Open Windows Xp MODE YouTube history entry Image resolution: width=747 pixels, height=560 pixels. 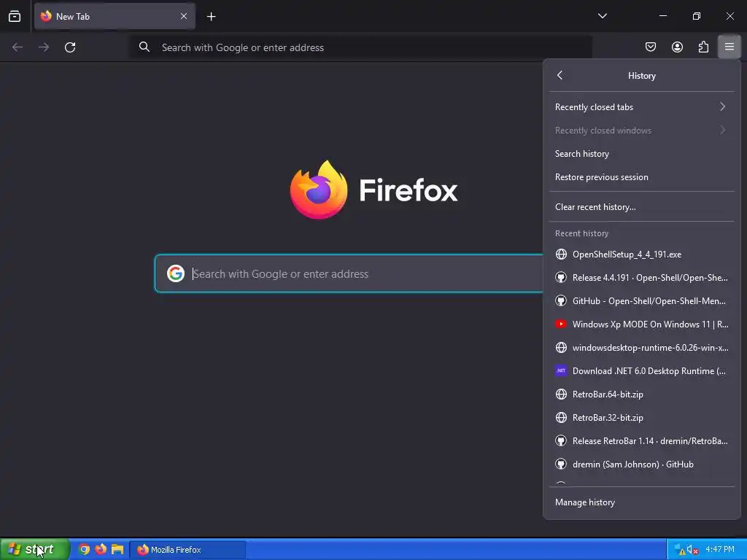point(642,324)
